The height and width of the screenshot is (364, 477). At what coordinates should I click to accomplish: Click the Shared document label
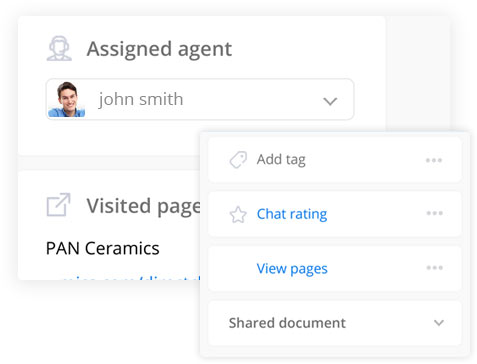click(287, 323)
